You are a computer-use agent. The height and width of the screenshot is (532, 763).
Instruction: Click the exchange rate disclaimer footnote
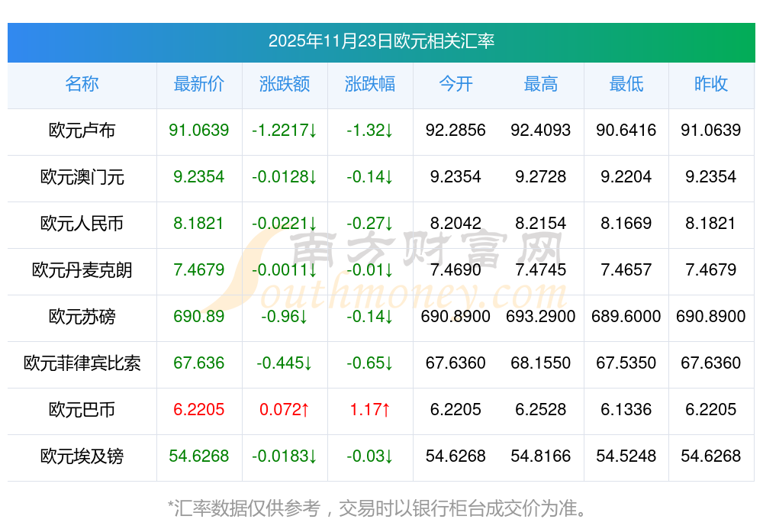381,508
